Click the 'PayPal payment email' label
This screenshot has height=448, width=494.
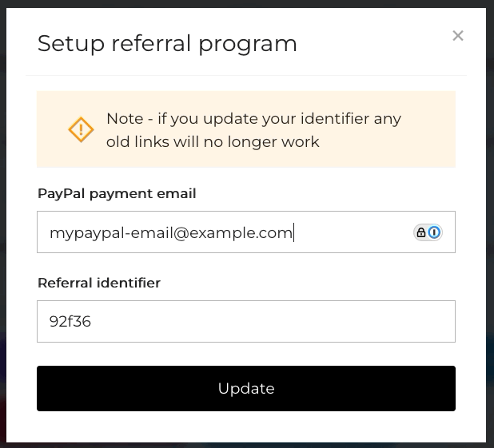pos(117,193)
